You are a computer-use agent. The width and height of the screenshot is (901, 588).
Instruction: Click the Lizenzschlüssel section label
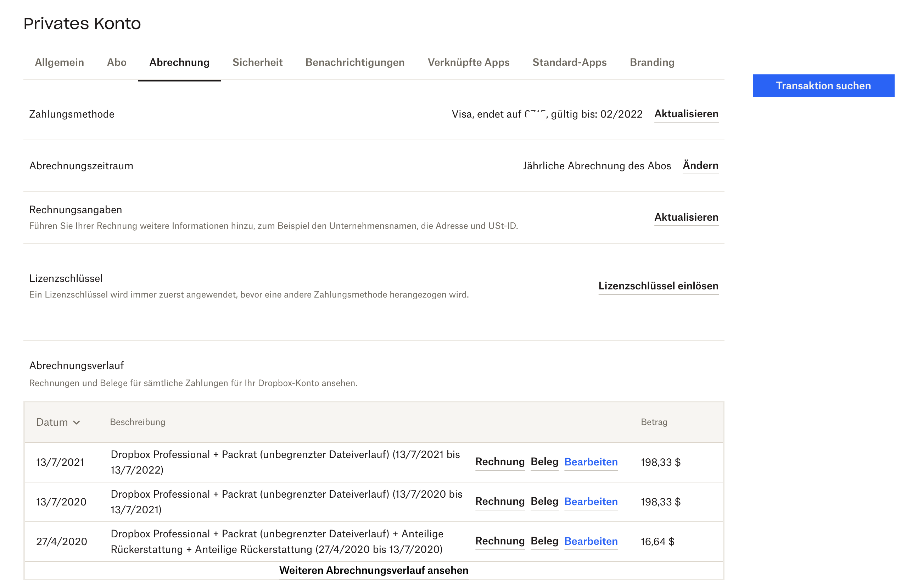click(x=66, y=278)
